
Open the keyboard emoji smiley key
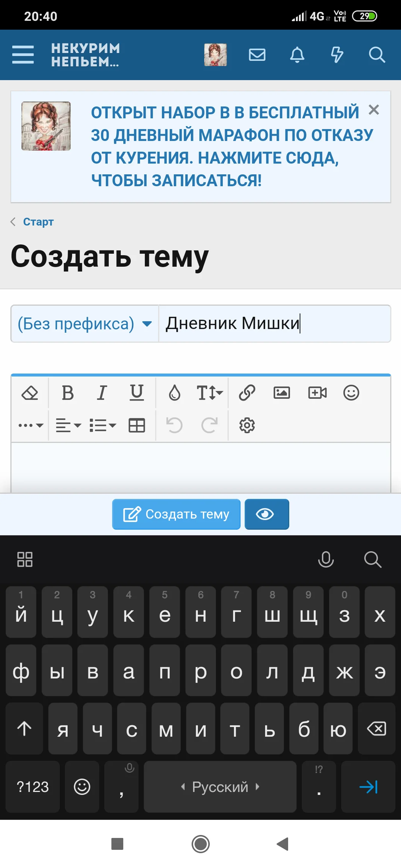click(x=82, y=787)
